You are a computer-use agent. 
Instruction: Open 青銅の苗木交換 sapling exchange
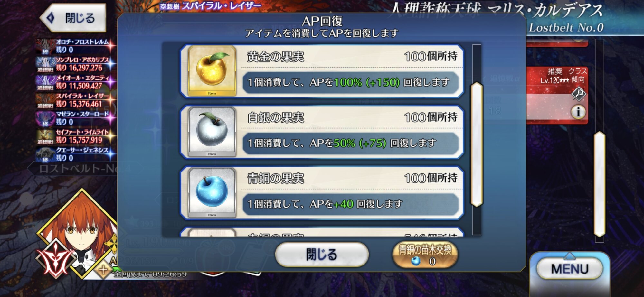425,255
